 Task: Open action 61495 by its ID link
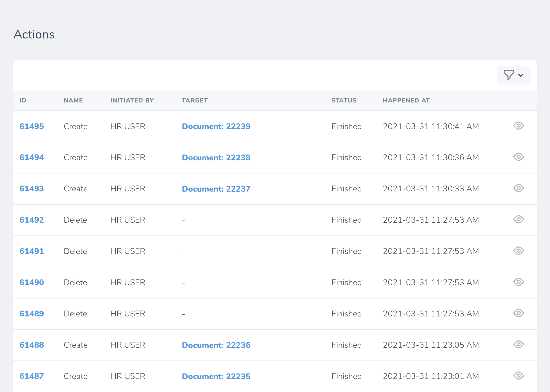32,126
